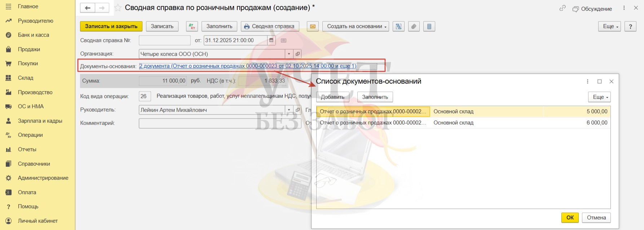Expand the Еще menu in main toolbar

(x=609, y=26)
